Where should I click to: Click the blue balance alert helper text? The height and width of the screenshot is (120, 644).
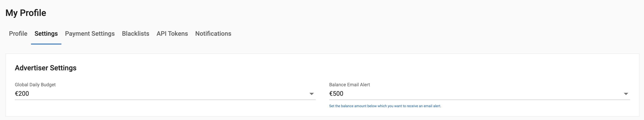(x=385, y=106)
